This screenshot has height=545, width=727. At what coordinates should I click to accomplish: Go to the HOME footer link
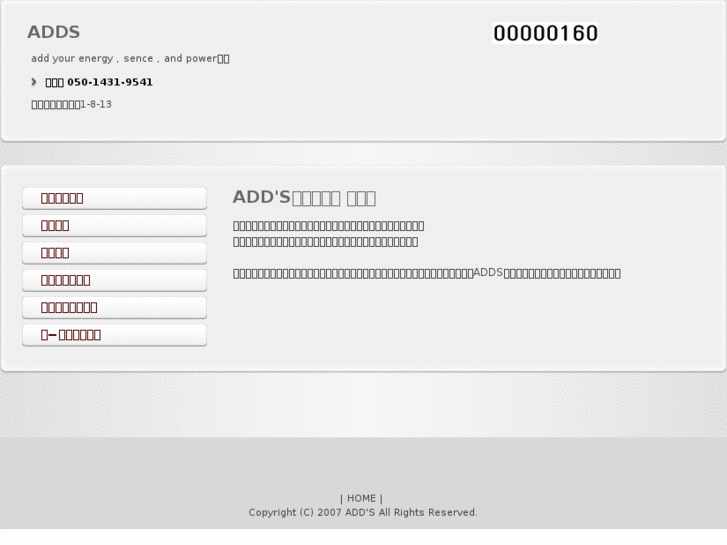362,498
